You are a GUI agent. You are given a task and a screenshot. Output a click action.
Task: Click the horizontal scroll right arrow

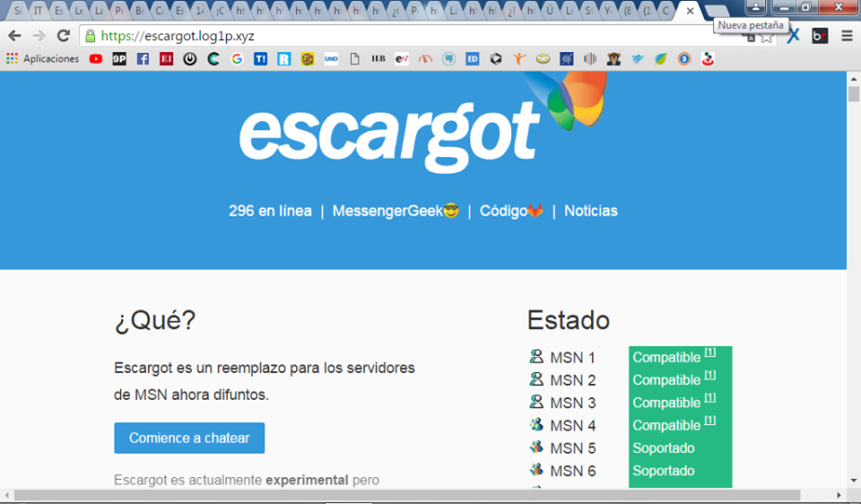839,495
